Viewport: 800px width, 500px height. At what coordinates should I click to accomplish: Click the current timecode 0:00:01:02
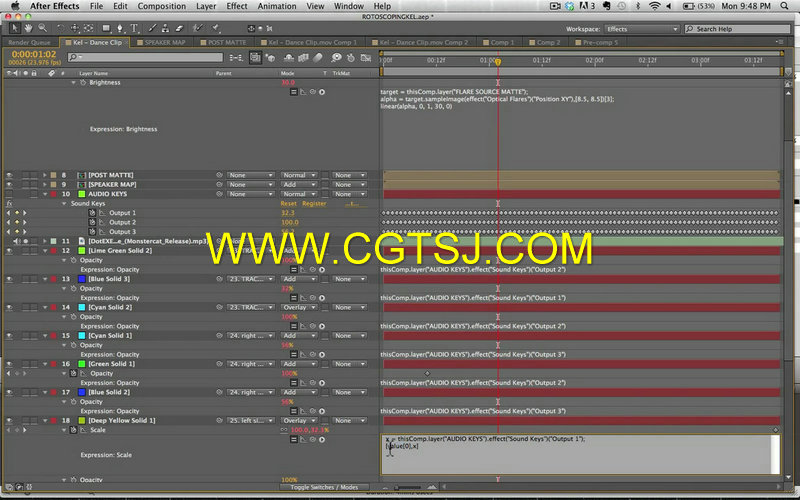[34, 54]
